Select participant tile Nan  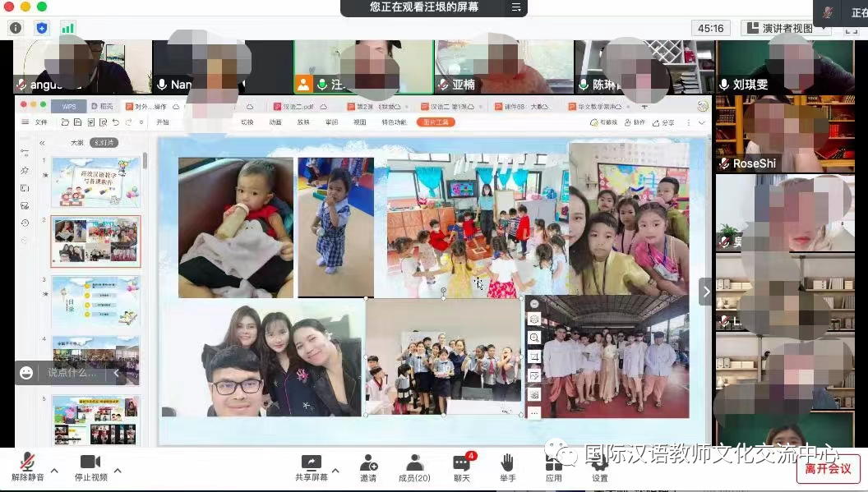click(x=222, y=67)
